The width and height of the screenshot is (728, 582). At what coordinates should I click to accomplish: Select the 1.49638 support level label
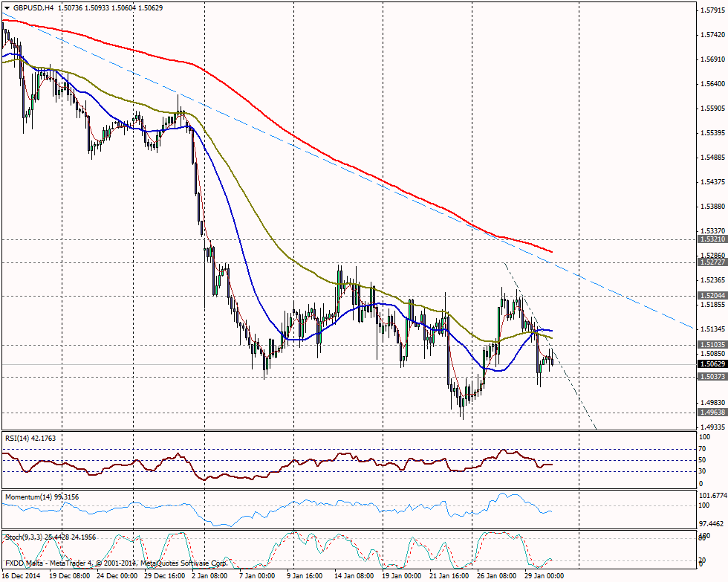711,412
